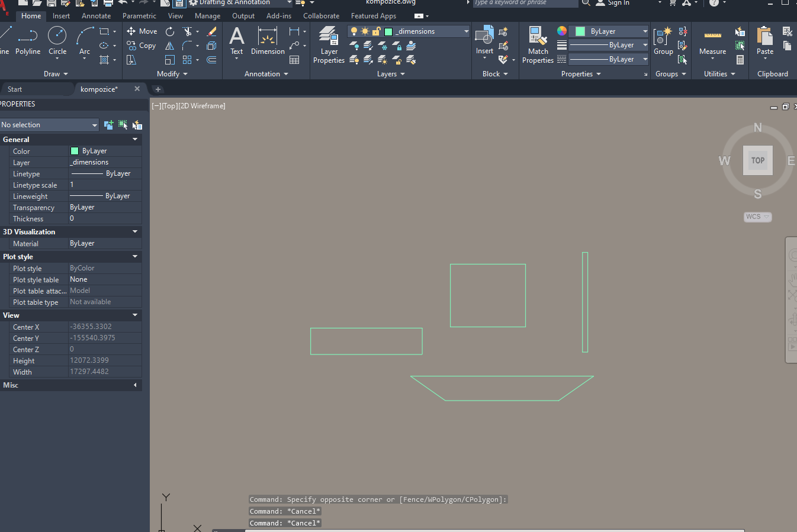The height and width of the screenshot is (532, 797).
Task: Collapse the 3D Visualization section
Action: (135, 232)
